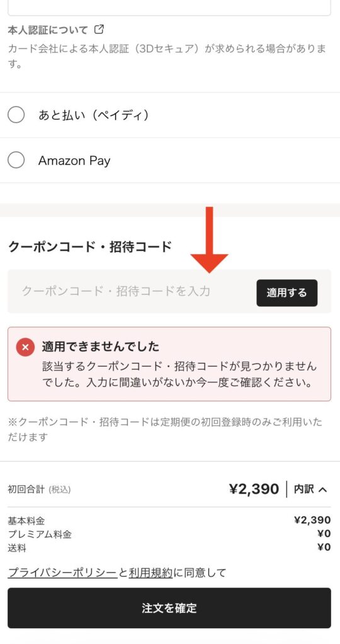Click the up chevron next to 内訳
The width and height of the screenshot is (340, 644).
pos(323,489)
